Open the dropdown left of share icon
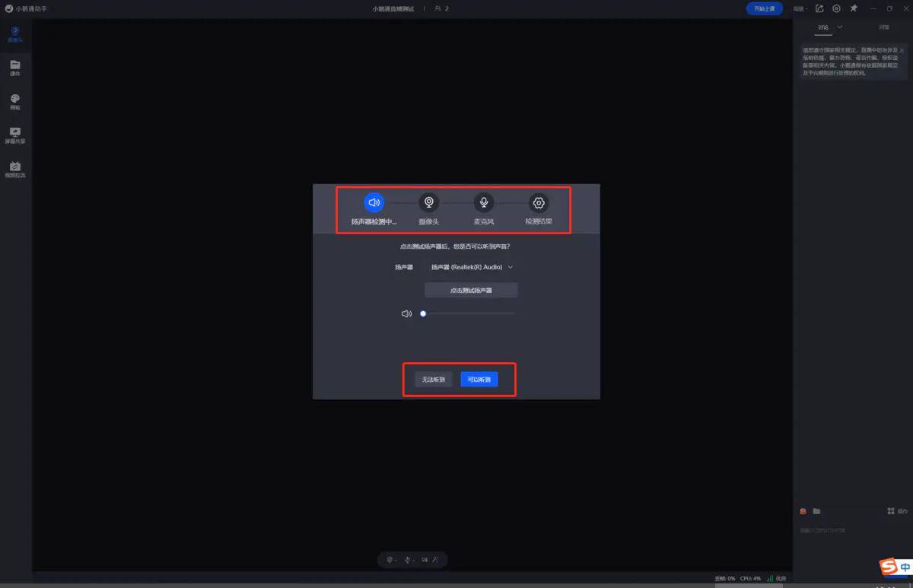The image size is (913, 588). pos(800,9)
